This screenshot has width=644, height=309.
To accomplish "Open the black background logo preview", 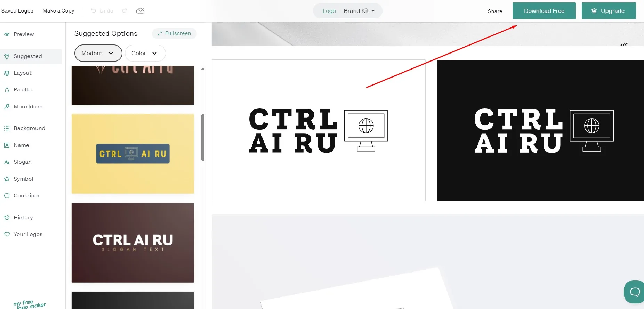I will coord(540,131).
